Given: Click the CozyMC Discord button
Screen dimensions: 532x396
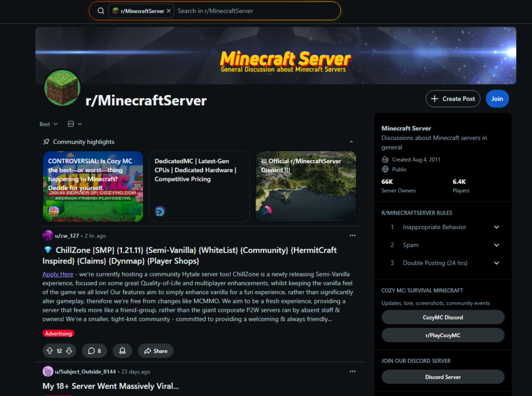Looking at the screenshot, I should [x=443, y=318].
